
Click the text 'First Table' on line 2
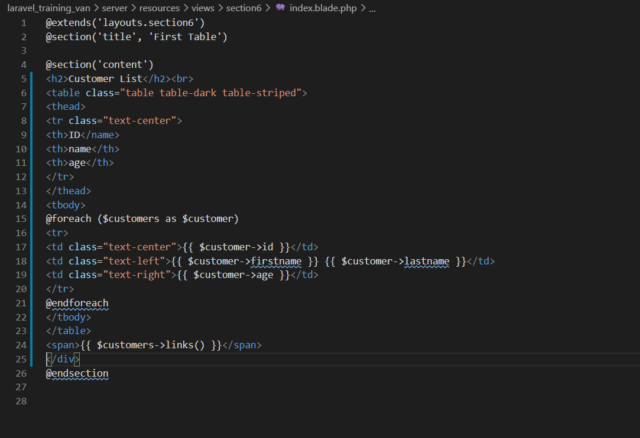(x=185, y=37)
